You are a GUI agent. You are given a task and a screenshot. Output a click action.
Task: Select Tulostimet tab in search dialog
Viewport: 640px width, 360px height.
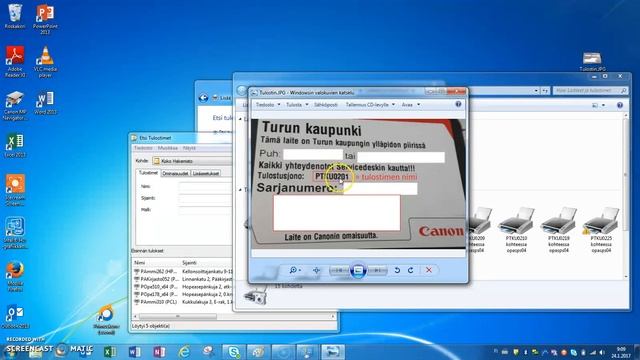(x=148, y=173)
